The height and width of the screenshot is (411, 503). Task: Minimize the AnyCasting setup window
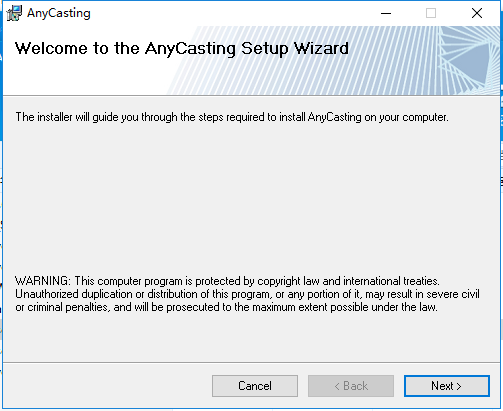pos(386,13)
